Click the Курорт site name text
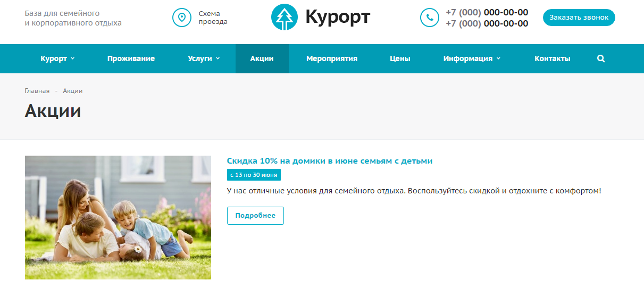 pos(338,18)
